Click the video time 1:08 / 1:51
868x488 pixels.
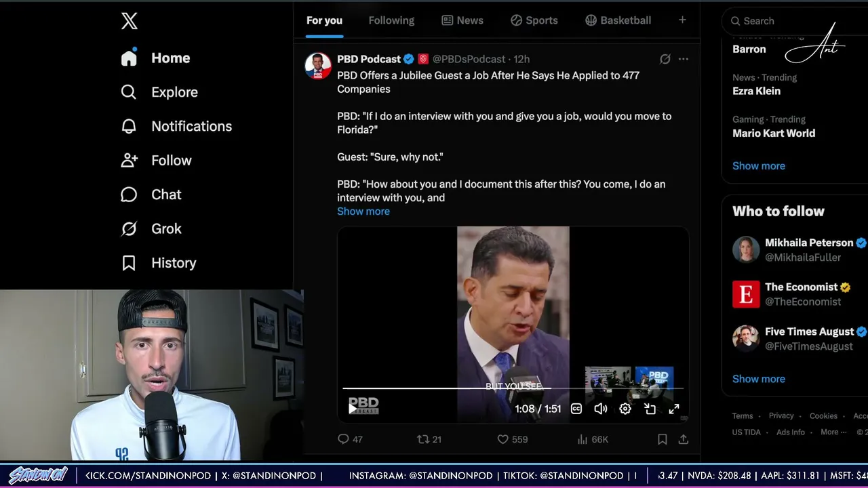538,409
